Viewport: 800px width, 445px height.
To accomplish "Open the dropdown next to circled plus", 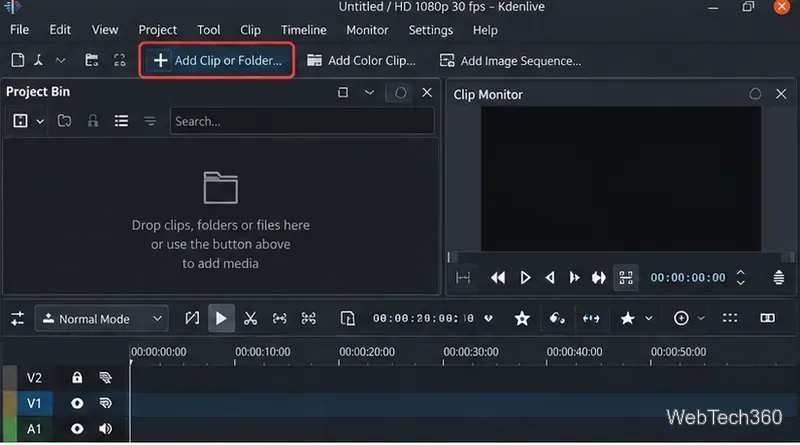I will coord(701,318).
